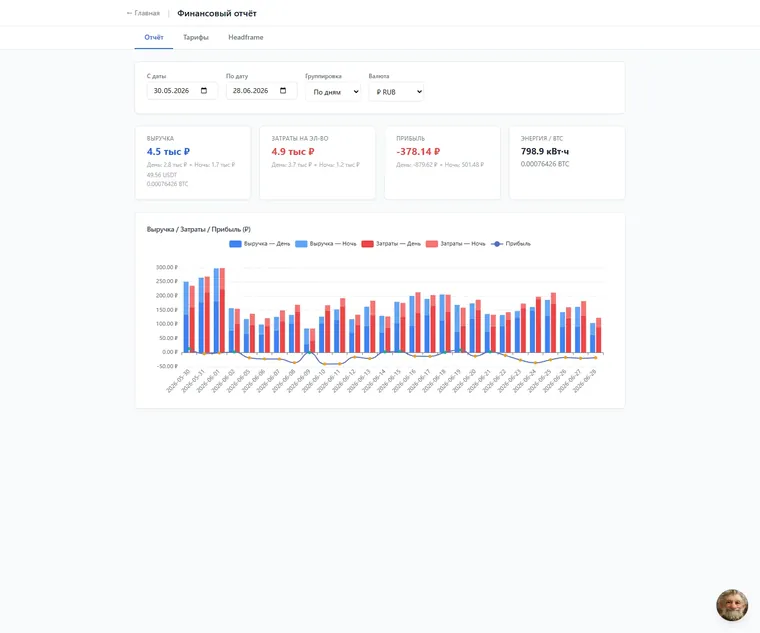Click the Финансовый отчёт page heading
The width and height of the screenshot is (760, 633).
[217, 14]
